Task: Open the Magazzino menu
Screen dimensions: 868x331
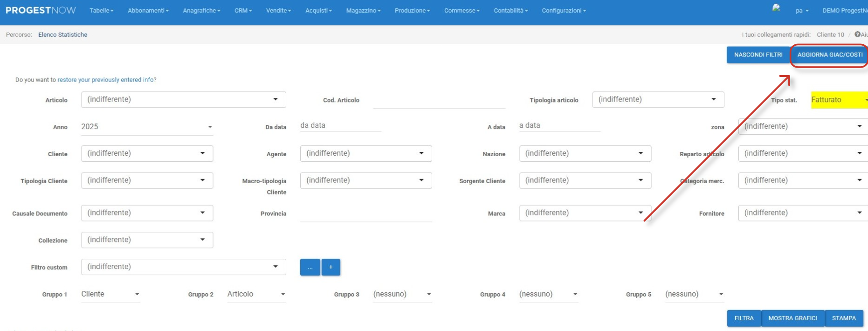Action: pyautogui.click(x=363, y=10)
